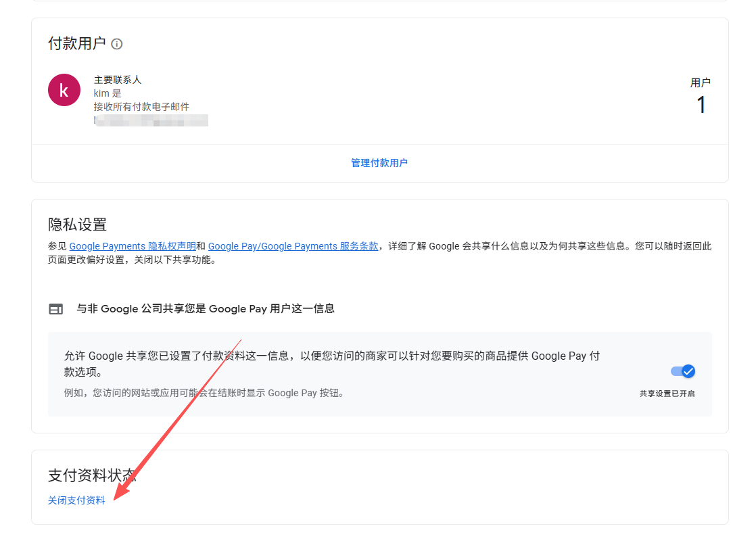The height and width of the screenshot is (545, 756).
Task: Click the 用户 label above the count
Action: 700,82
